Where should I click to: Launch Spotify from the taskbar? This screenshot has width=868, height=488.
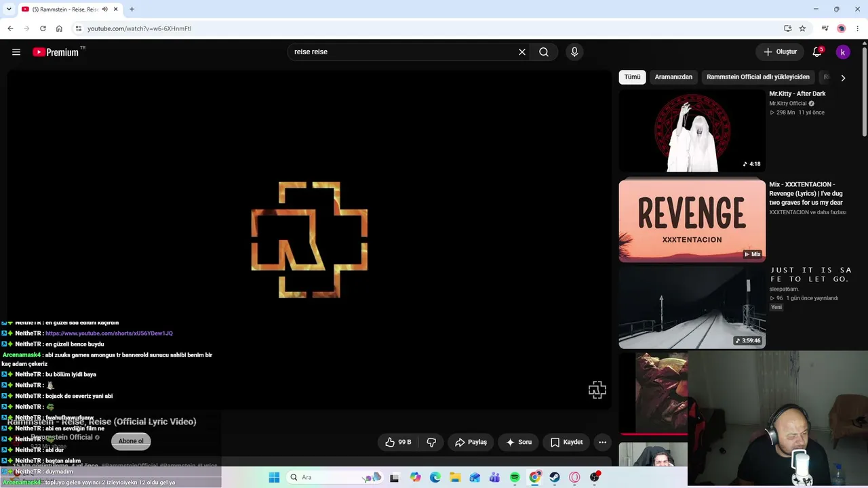click(x=515, y=477)
